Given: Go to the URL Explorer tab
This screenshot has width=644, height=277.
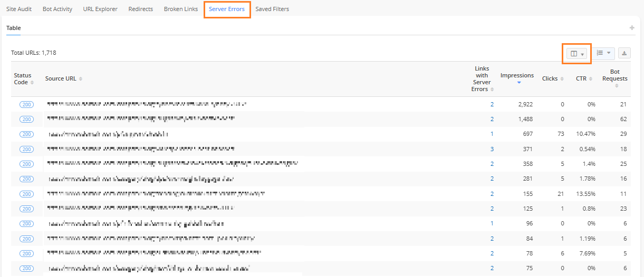Looking at the screenshot, I should click(100, 9).
